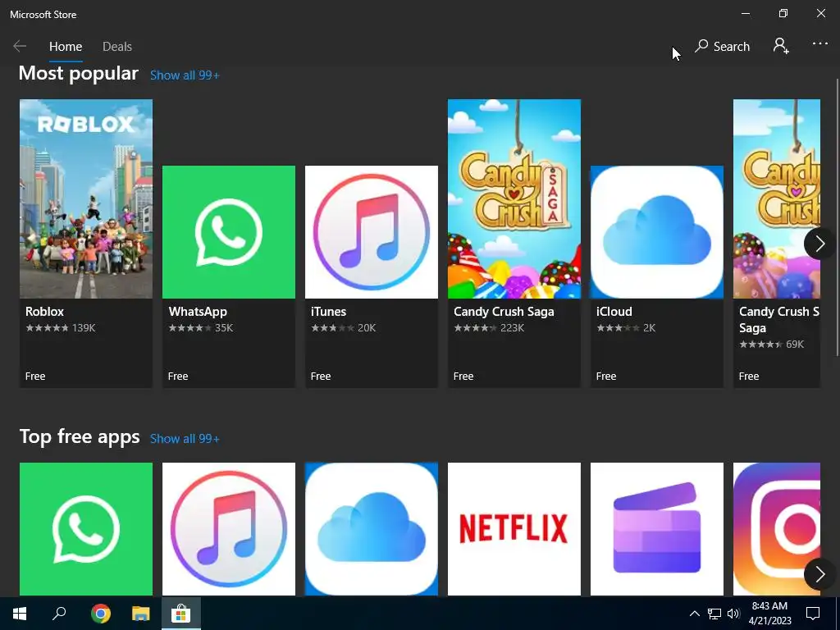
Task: Launch Google Chrome from taskbar
Action: point(101,614)
